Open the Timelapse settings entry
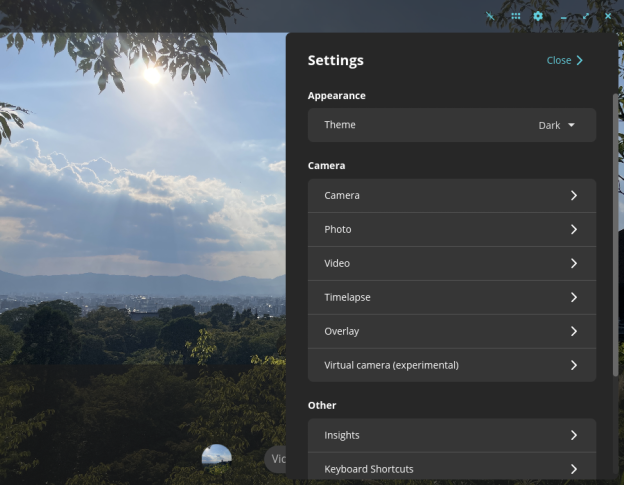 (452, 298)
